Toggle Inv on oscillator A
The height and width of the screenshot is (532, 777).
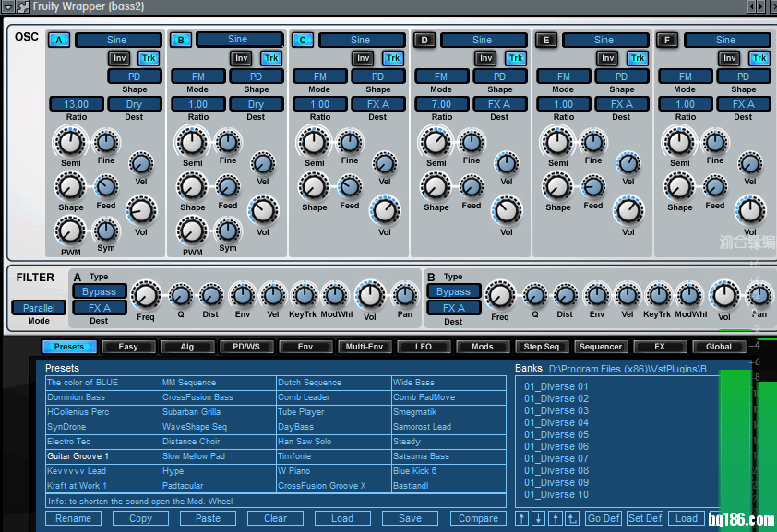[x=119, y=58]
